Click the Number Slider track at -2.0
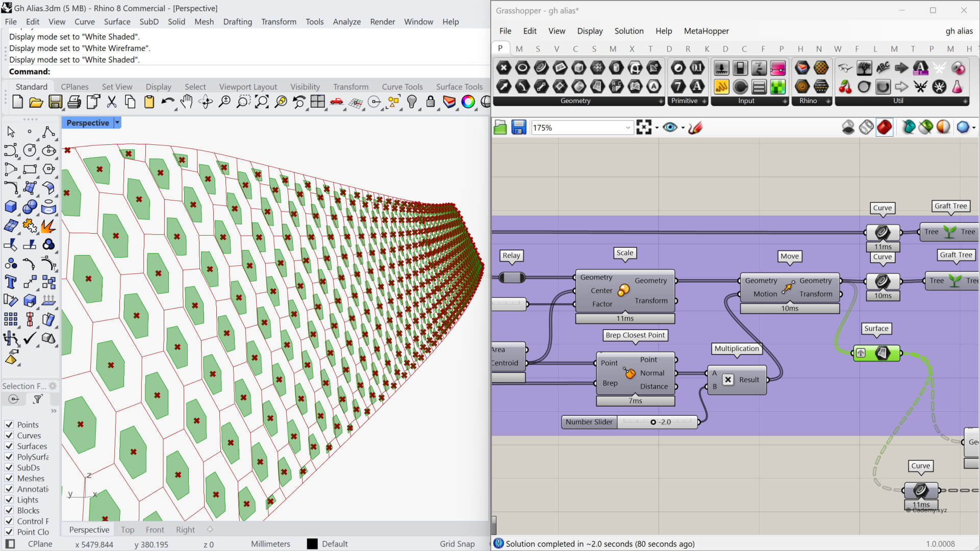 click(x=653, y=422)
